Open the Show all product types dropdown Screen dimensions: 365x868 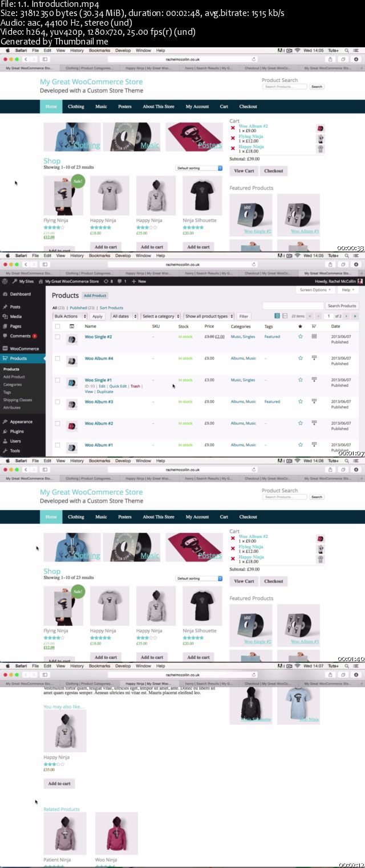pyautogui.click(x=208, y=316)
